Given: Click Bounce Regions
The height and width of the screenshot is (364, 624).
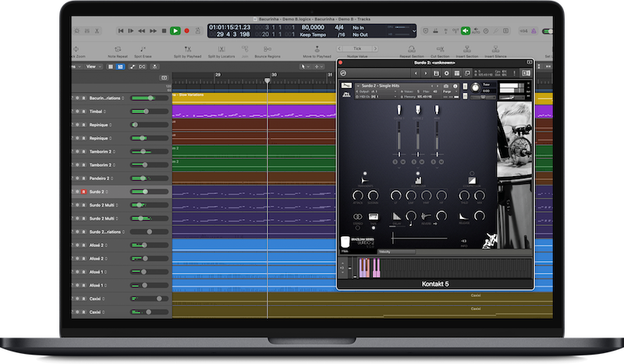Looking at the screenshot, I should click(x=268, y=51).
